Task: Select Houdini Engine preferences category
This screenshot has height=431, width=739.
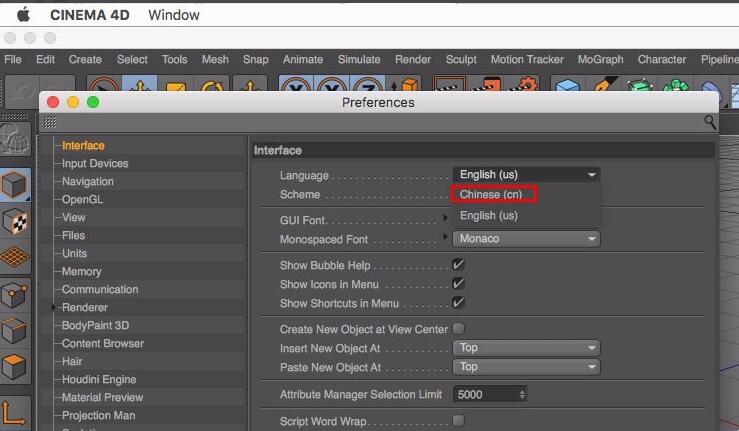Action: (x=99, y=380)
